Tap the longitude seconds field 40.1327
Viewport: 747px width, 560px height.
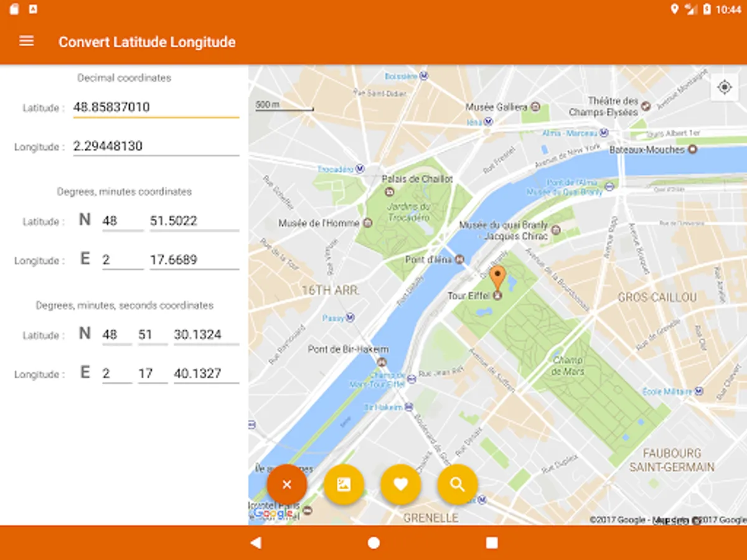tap(207, 373)
